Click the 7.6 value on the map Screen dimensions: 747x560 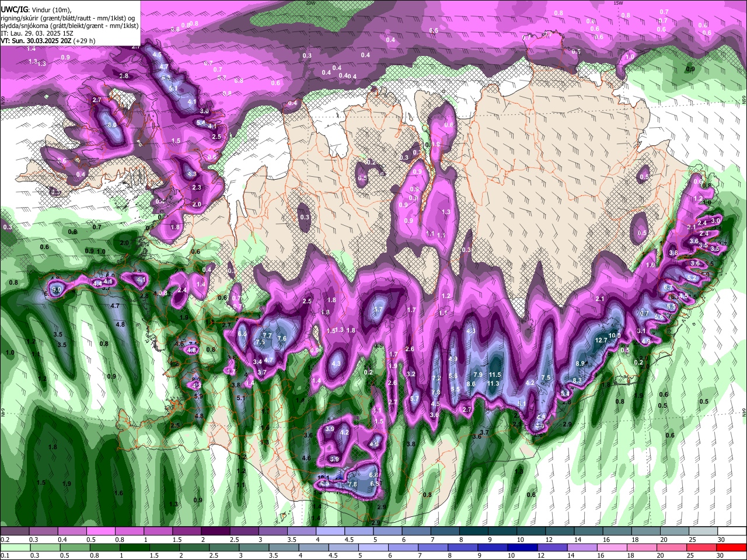[x=282, y=338]
